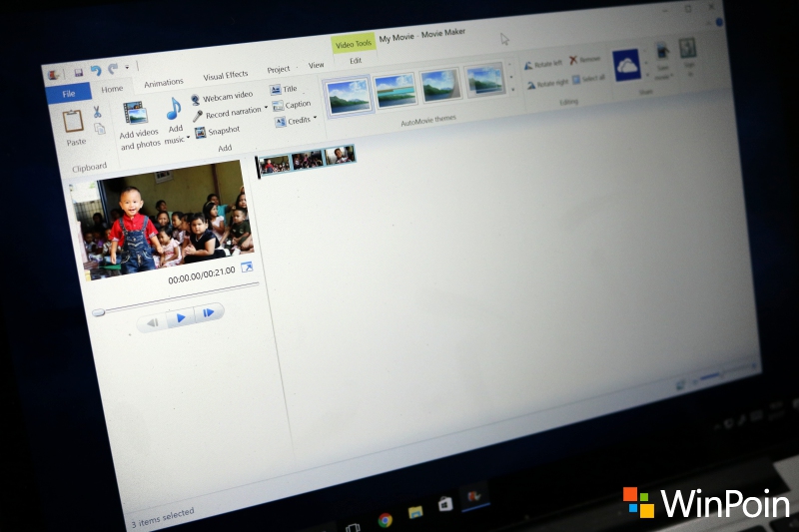Open Video Tools Edit tab
799x532 pixels.
pos(356,61)
